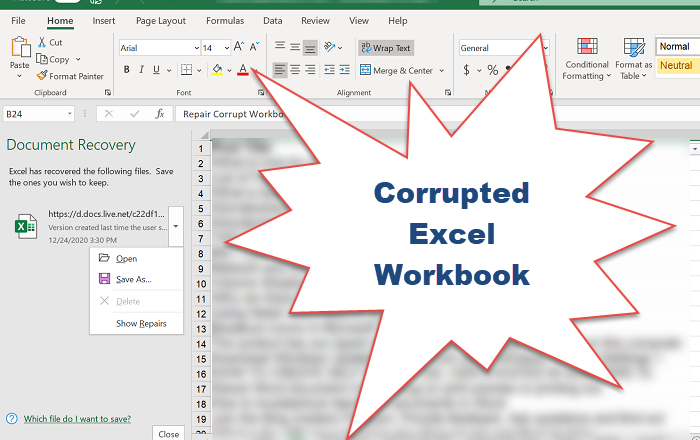This screenshot has height=440, width=700.
Task: Apply a cell border with Borders icon
Action: pyautogui.click(x=186, y=70)
